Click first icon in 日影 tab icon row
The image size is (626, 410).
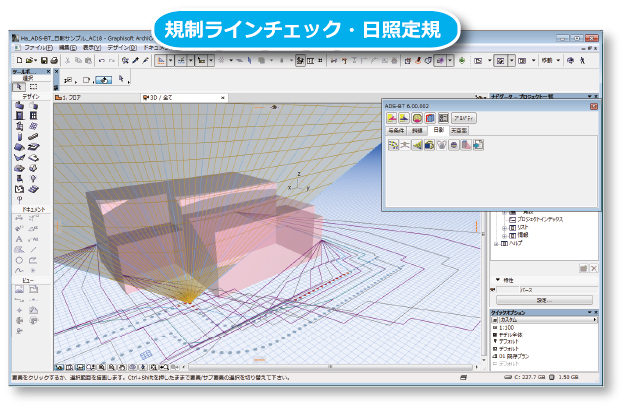393,144
